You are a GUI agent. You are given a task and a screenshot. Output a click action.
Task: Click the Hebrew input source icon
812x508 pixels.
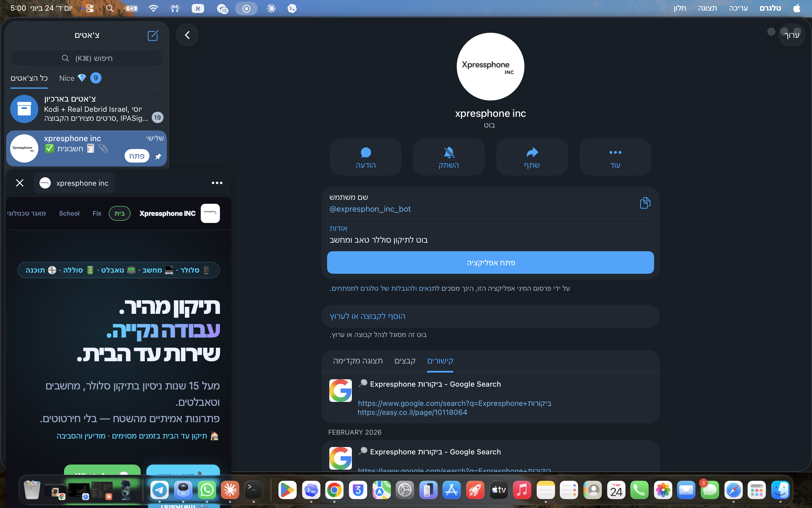(198, 8)
